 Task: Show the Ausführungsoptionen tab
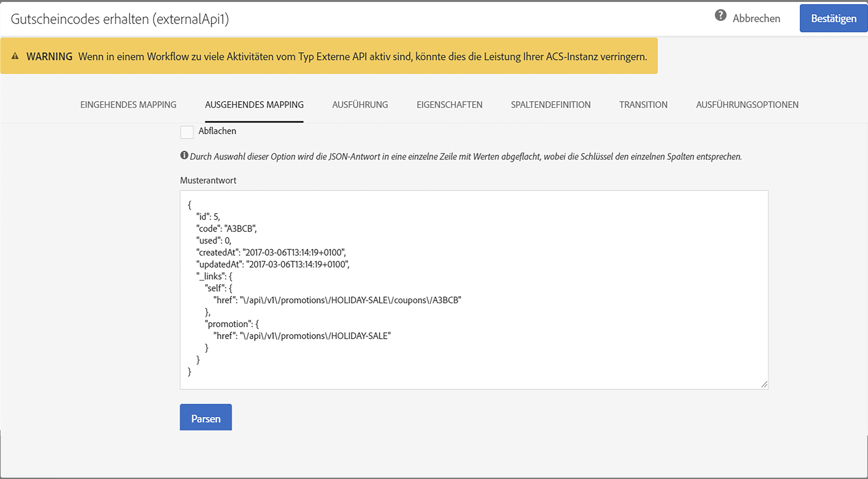pos(747,105)
